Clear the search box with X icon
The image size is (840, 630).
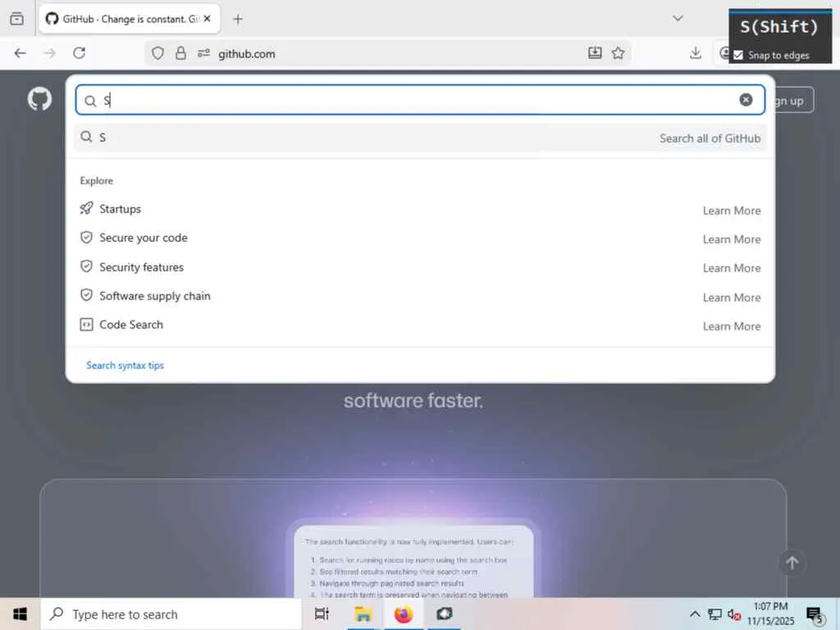tap(746, 99)
